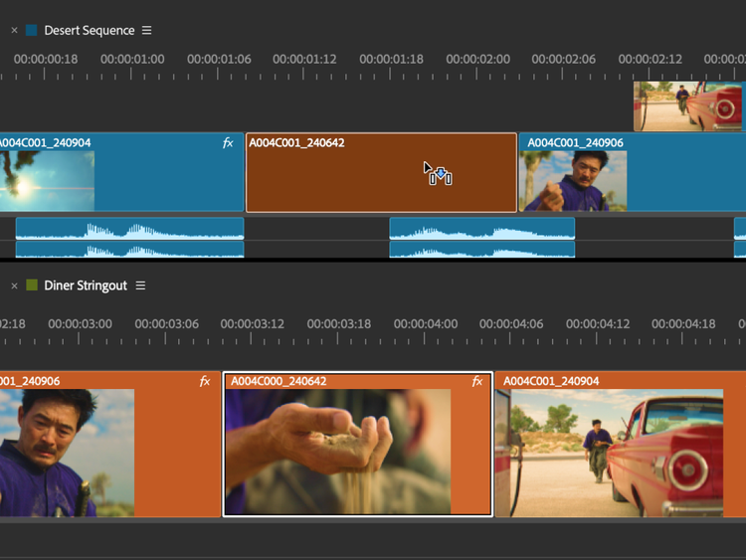Select first upper audio clip in Desert Sequence
Screen dimensions: 746x560
point(130,229)
